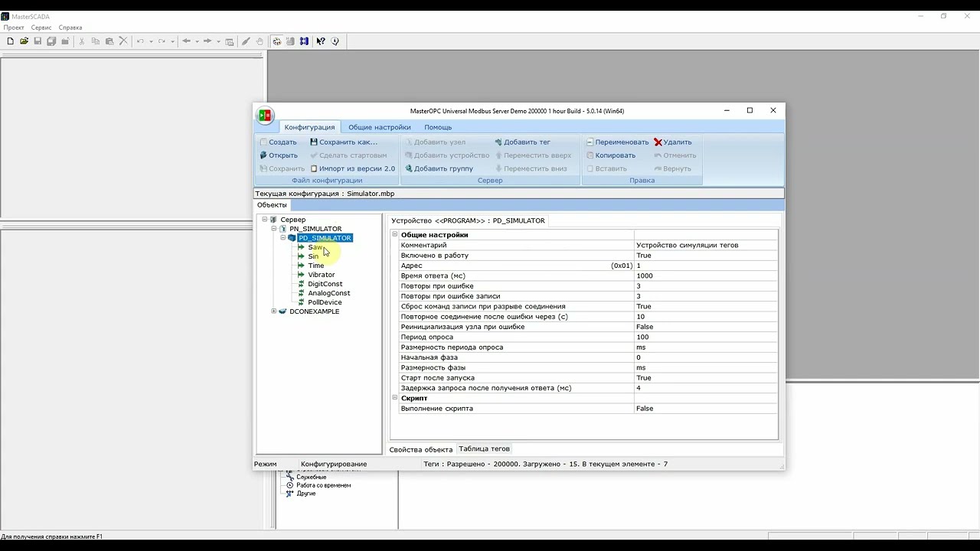Switch to the Помощь ribbon tab
This screenshot has width=980, height=551.
438,127
